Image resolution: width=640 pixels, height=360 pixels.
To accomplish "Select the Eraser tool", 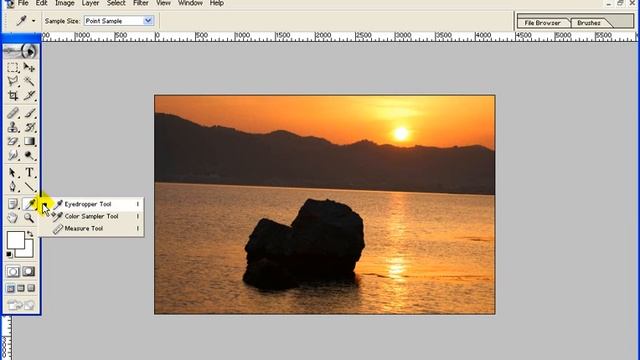I will (x=13, y=141).
